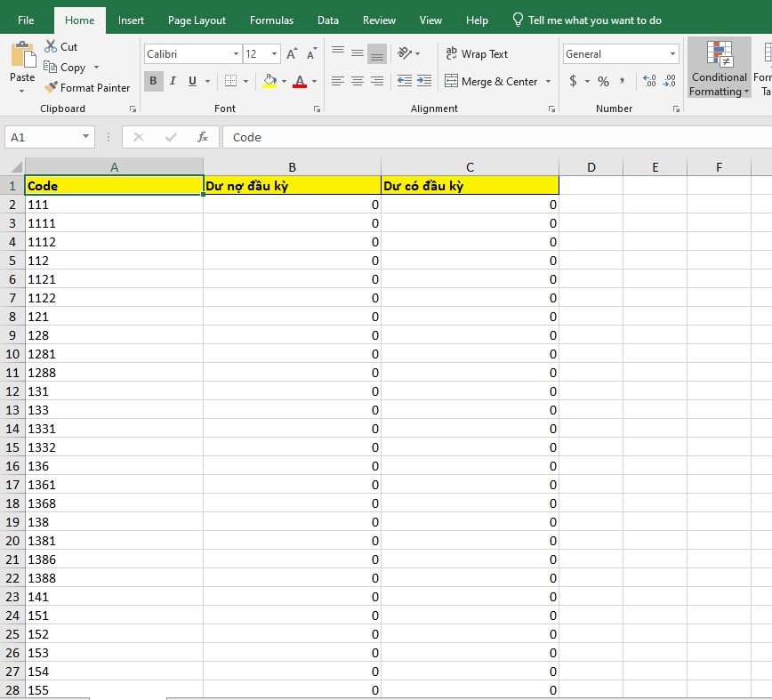Switch to the Insert tab
772x700 pixels.
(131, 20)
